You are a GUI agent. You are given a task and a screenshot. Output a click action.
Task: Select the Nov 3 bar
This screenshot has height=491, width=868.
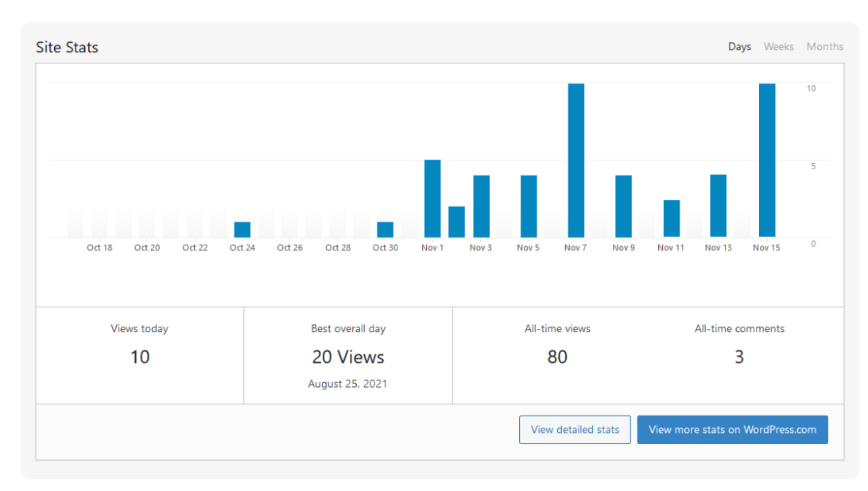(480, 207)
